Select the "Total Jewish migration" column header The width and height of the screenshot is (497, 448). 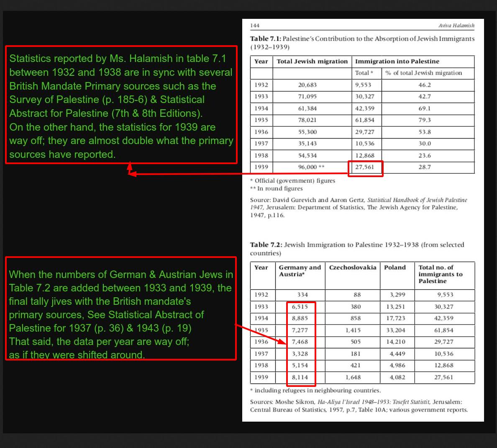click(x=312, y=62)
